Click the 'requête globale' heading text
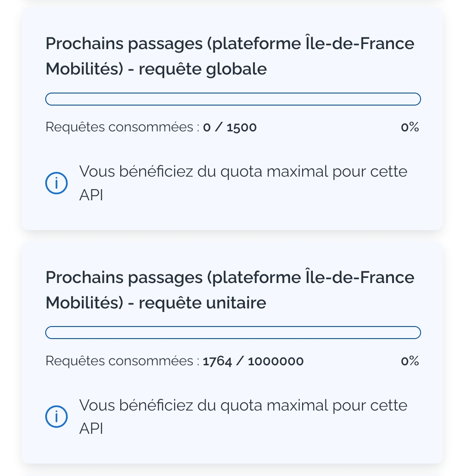Screen dimensions: 465x476 [x=203, y=69]
